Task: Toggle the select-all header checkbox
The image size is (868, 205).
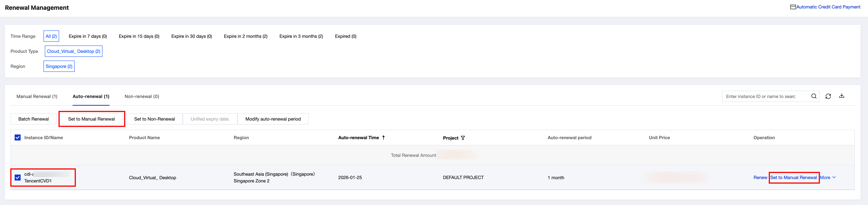Action: pos(18,137)
